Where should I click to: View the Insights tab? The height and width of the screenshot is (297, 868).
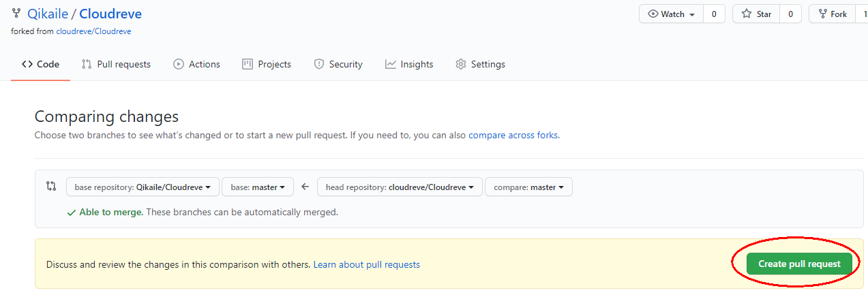[x=409, y=64]
